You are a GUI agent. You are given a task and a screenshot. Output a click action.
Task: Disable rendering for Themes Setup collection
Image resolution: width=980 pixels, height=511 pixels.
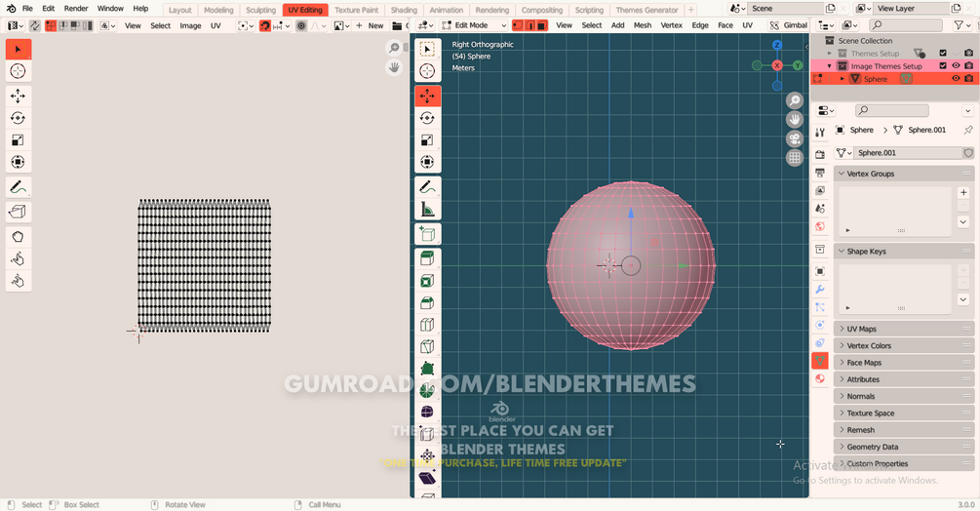tap(968, 53)
